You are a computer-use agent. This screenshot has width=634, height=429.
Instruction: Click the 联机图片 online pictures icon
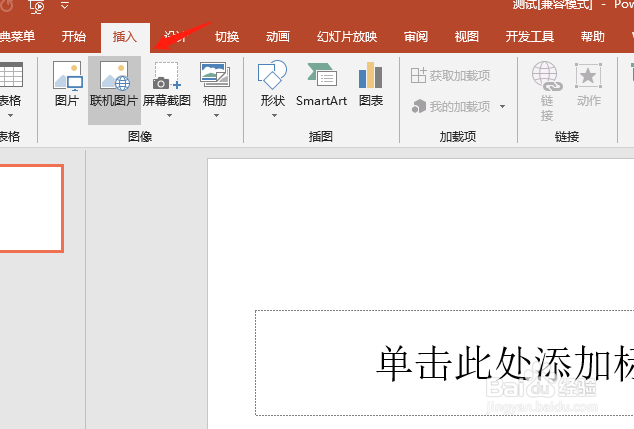114,76
